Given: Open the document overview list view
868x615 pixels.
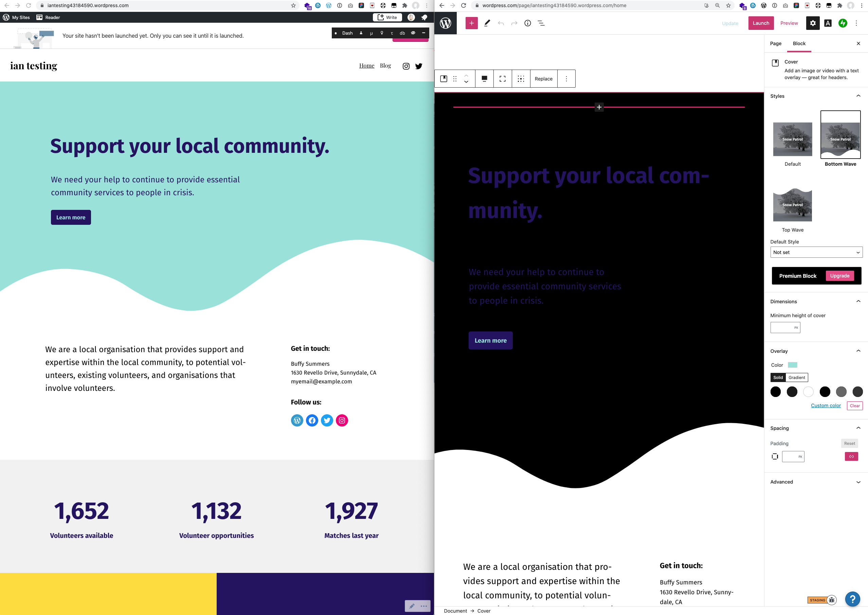Looking at the screenshot, I should [x=541, y=23].
